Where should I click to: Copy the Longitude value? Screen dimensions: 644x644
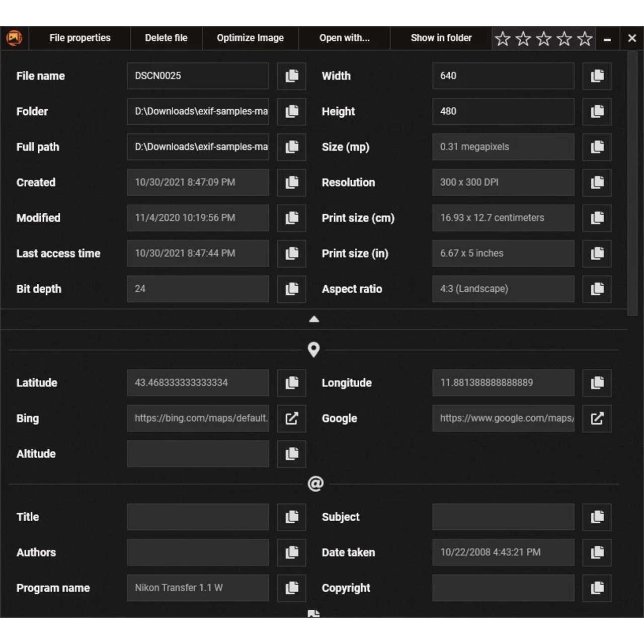[x=597, y=383]
